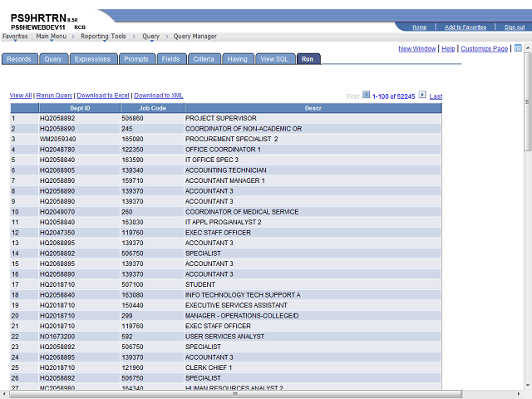Switch to the Having tab
Viewport: 532px width, 399px height.
click(x=237, y=59)
